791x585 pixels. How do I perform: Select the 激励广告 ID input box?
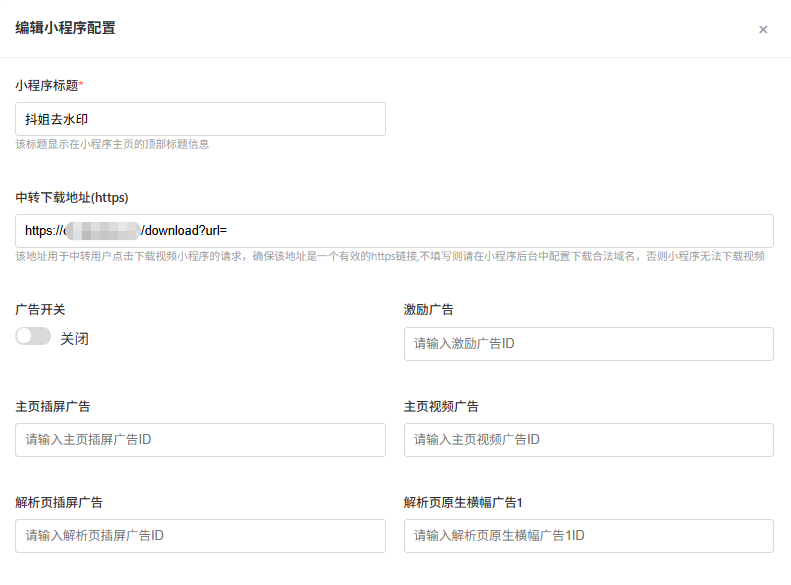pyautogui.click(x=588, y=344)
